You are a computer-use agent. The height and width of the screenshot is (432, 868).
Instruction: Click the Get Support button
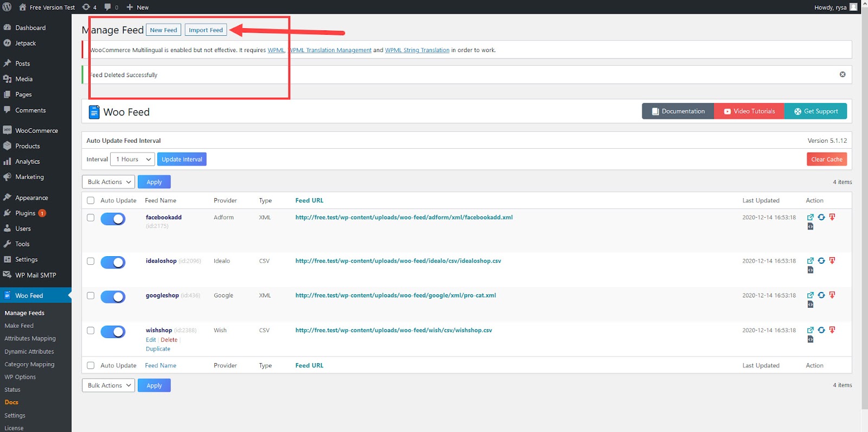pos(815,111)
